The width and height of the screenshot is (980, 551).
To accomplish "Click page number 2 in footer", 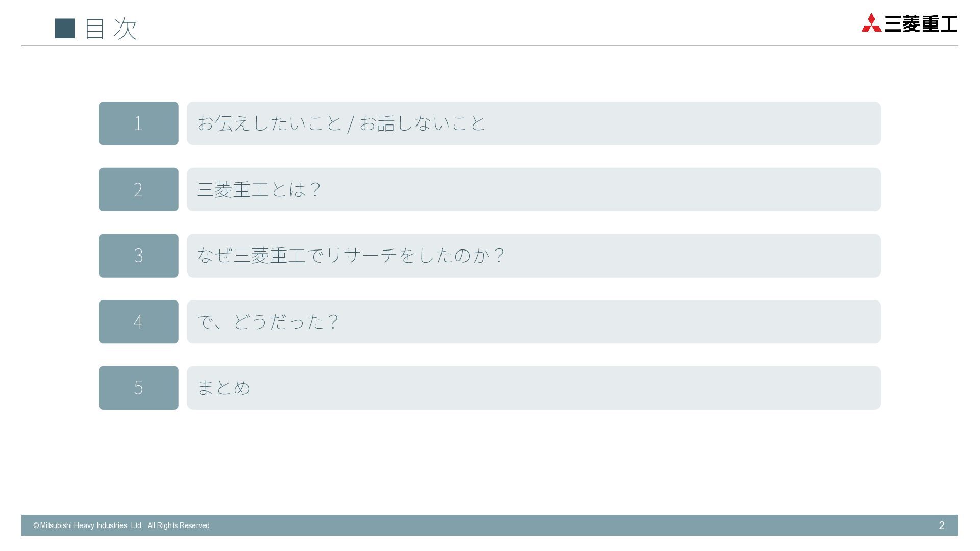I will tap(942, 525).
